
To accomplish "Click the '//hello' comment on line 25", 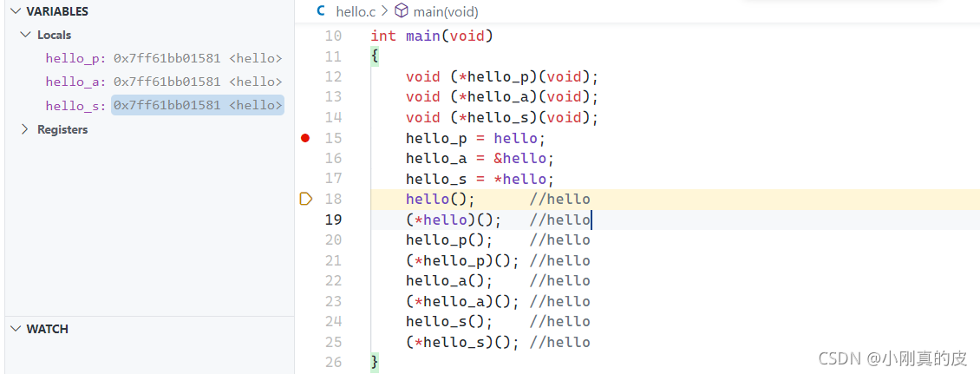I will (559, 342).
